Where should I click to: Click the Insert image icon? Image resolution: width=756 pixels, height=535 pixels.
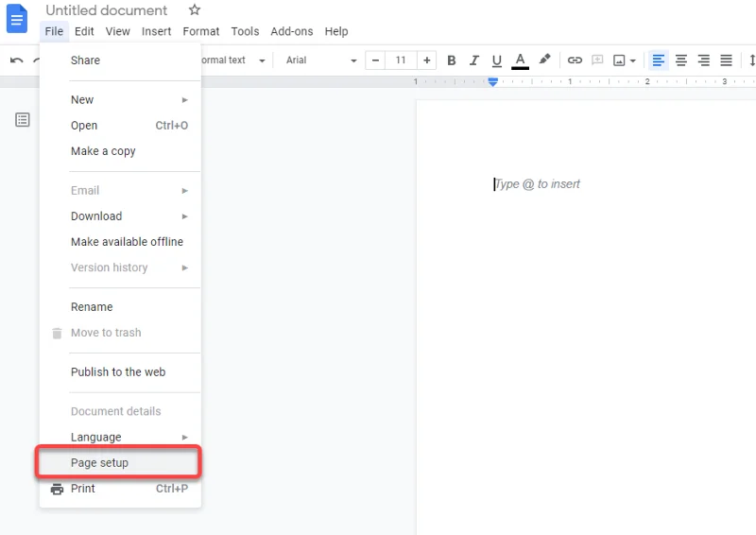pos(619,60)
